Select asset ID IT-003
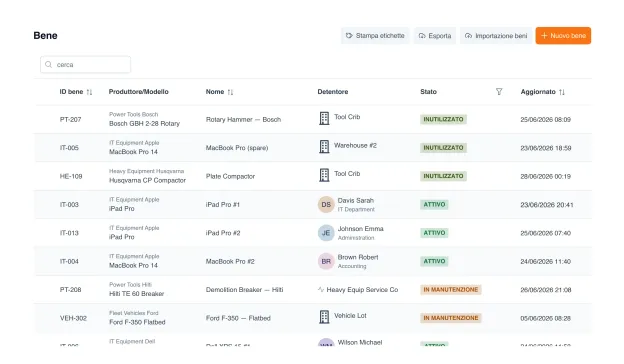This screenshot has width=624, height=364. (69, 205)
